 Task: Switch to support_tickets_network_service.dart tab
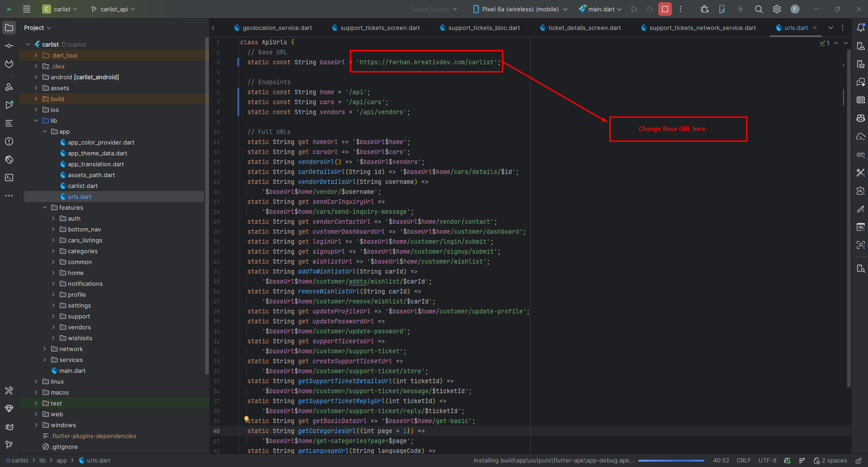coord(698,28)
